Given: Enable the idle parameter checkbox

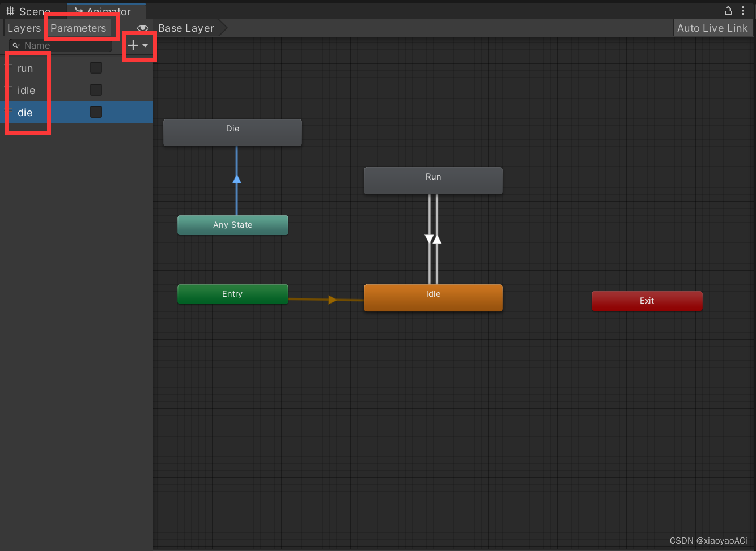Looking at the screenshot, I should tap(96, 89).
